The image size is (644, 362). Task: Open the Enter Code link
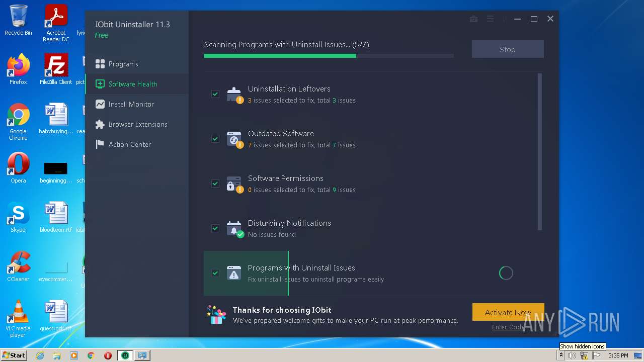pyautogui.click(x=508, y=327)
